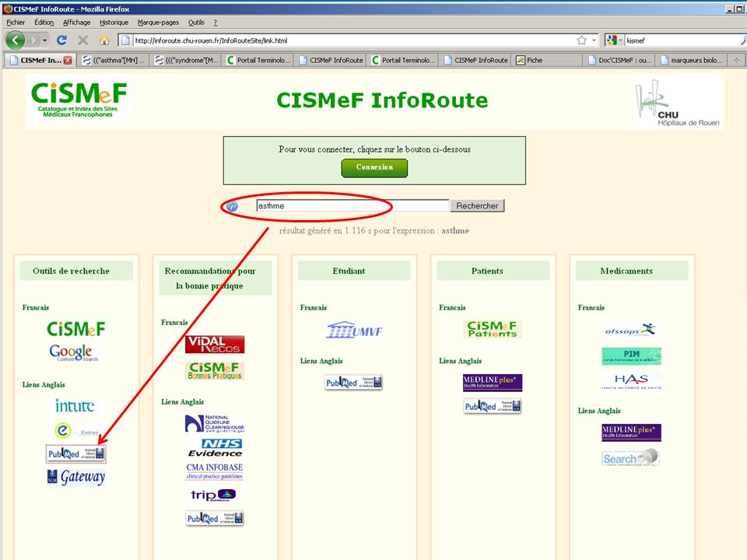This screenshot has height=560, width=747.
Task: Open PubMed in Recommandations column
Action: point(215,518)
